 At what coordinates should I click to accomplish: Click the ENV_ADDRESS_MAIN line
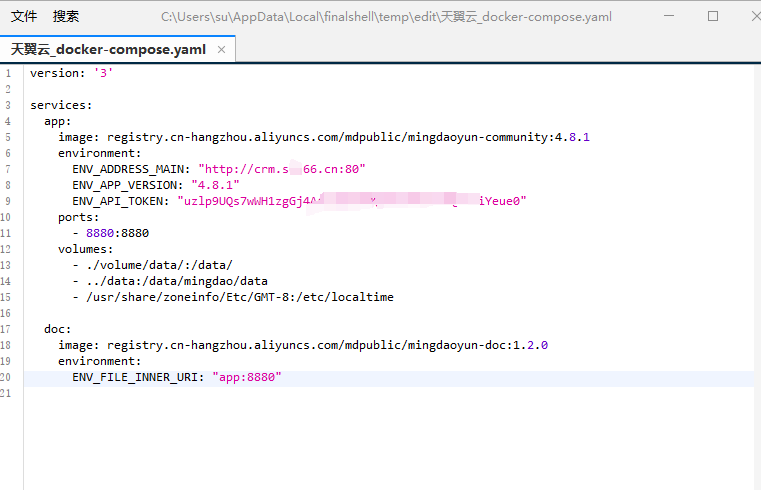tap(219, 169)
